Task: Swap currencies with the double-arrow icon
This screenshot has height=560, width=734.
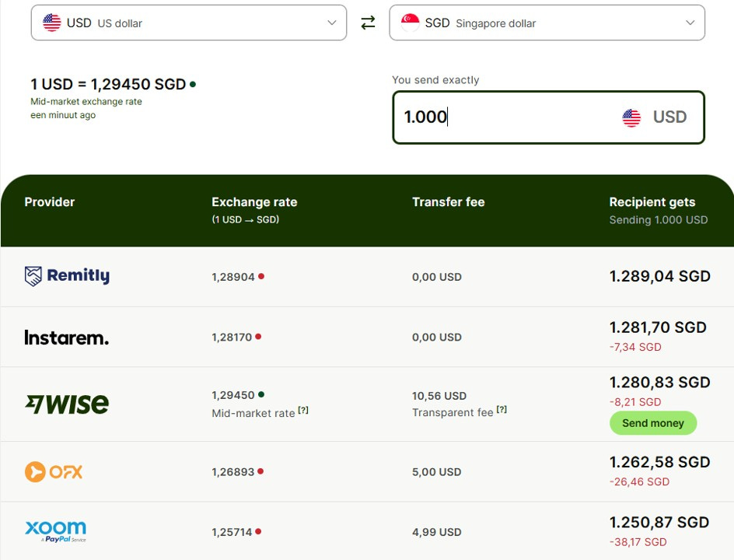Action: pos(368,23)
